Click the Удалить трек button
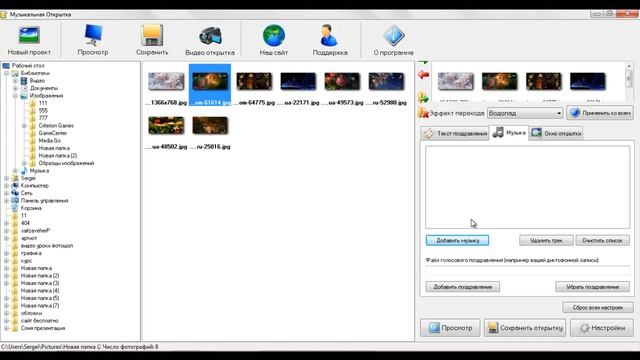The width and height of the screenshot is (640, 360). [x=546, y=240]
